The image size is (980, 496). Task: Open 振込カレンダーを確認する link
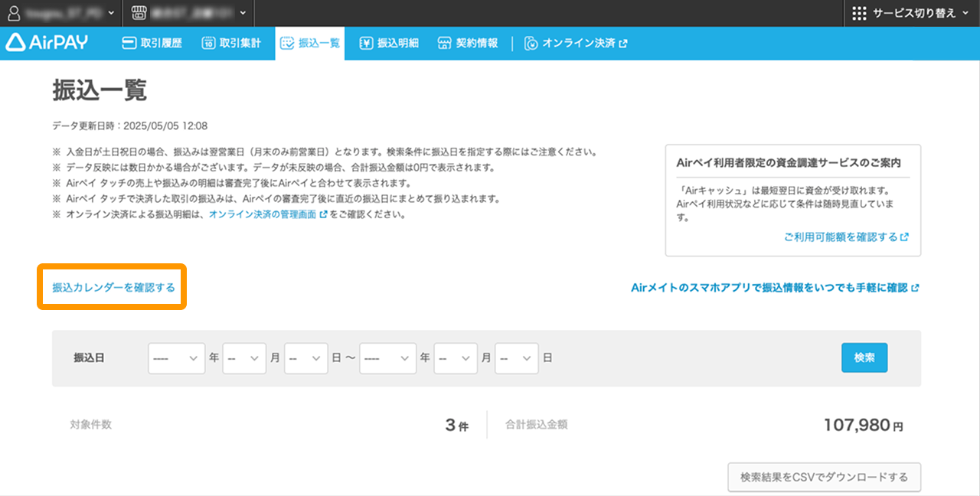(113, 288)
